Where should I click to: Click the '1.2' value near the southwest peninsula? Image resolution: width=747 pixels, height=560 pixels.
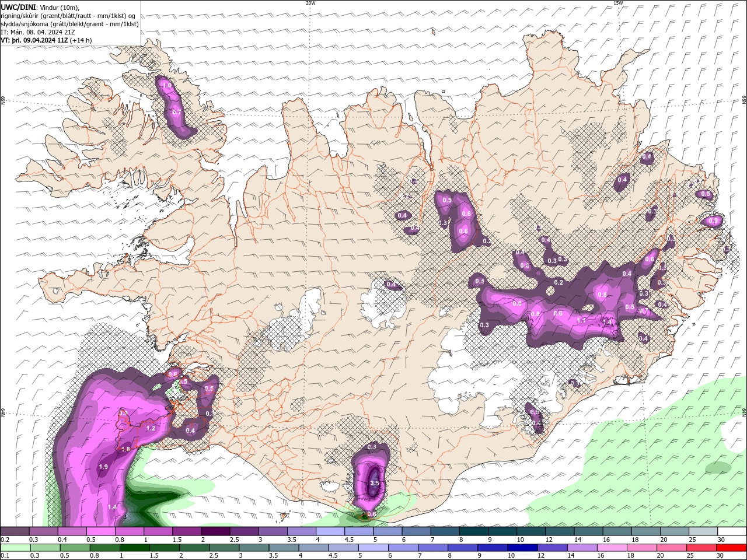(151, 428)
